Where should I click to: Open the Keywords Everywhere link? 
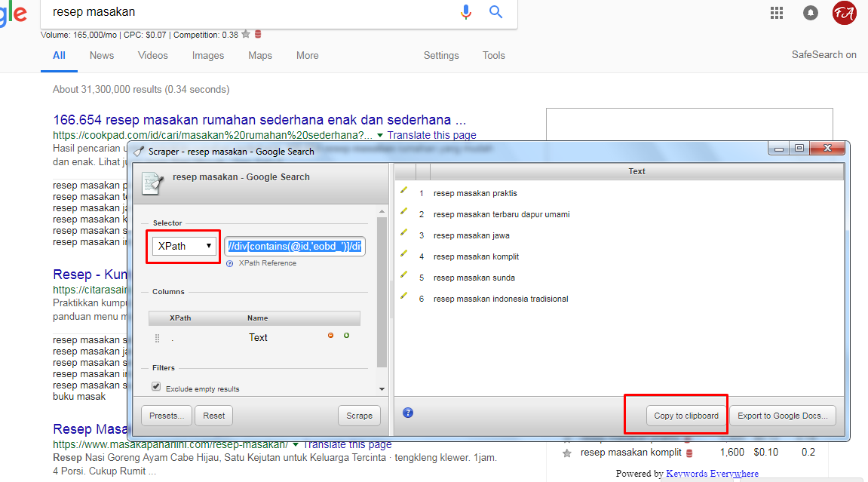(x=712, y=474)
